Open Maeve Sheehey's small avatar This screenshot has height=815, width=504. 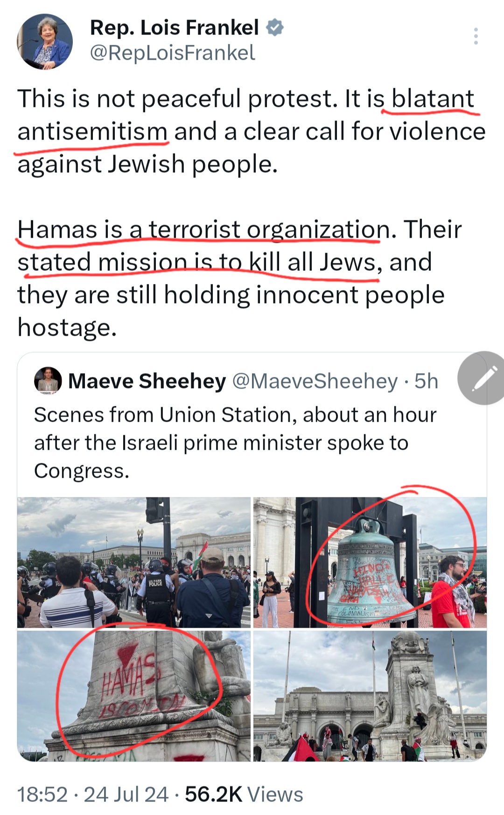click(x=48, y=381)
